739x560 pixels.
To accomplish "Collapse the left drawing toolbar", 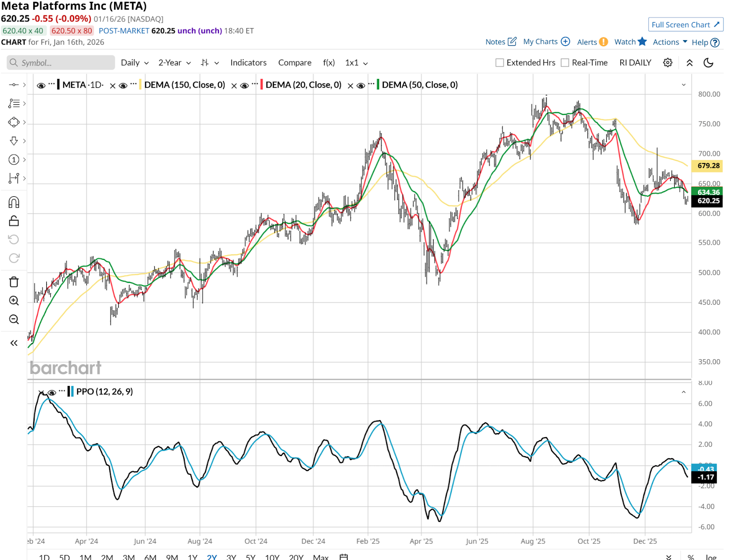I will pos(14,343).
